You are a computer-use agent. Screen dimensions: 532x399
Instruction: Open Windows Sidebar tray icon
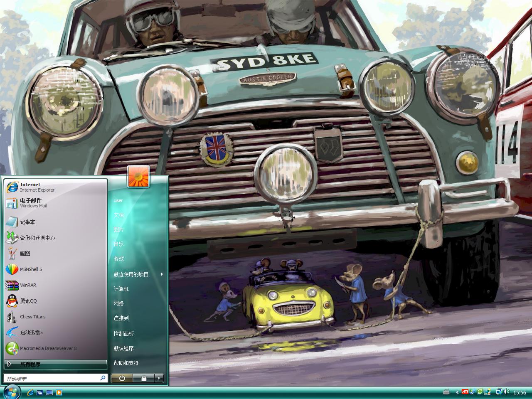(488, 392)
